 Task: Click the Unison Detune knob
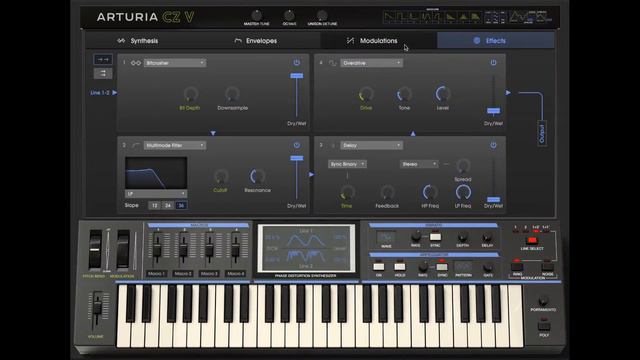[x=322, y=16]
